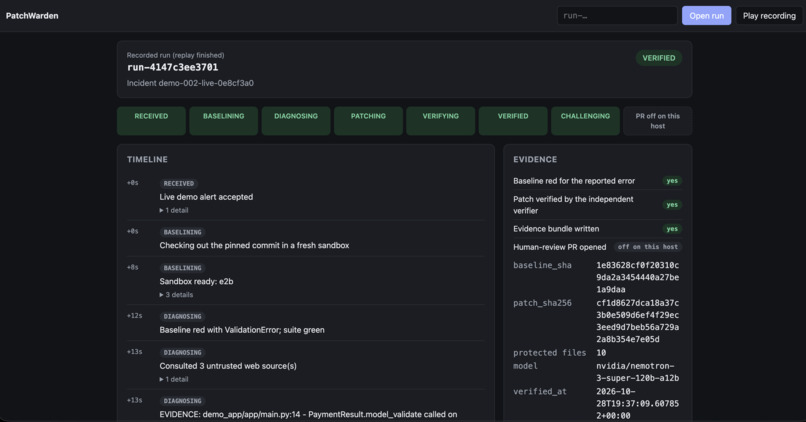Image resolution: width=806 pixels, height=422 pixels.
Task: Click the model value nvidia/nemotron-3-super
Action: click(x=637, y=372)
